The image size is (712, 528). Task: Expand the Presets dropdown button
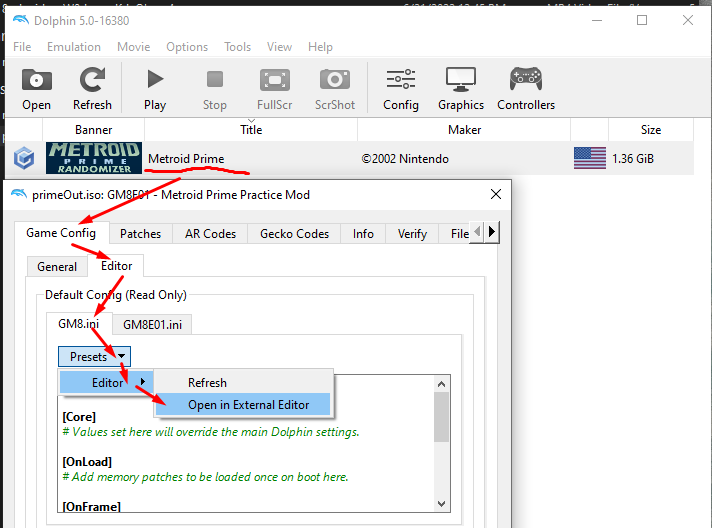pyautogui.click(x=94, y=356)
